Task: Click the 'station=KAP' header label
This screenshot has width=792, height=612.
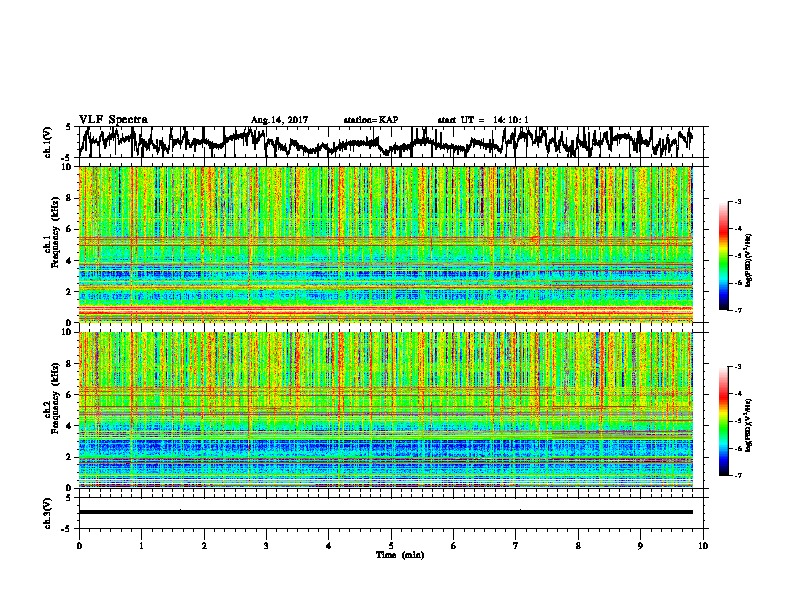Action: point(371,120)
